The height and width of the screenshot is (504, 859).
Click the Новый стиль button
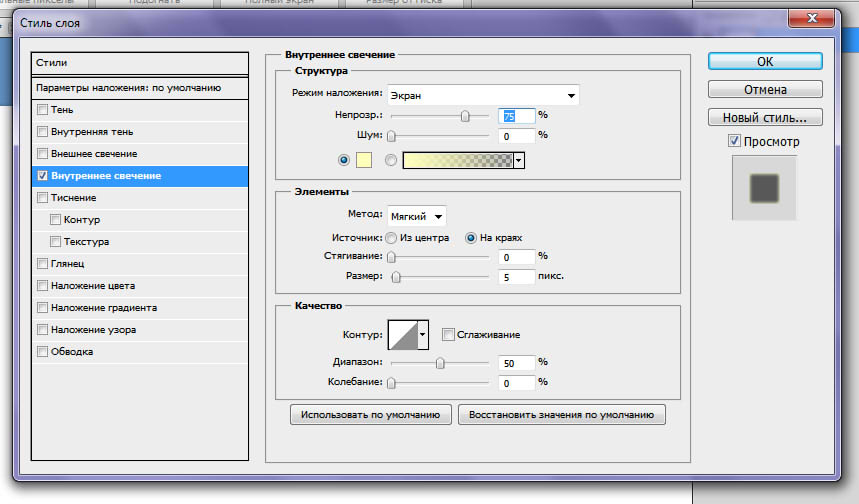pyautogui.click(x=765, y=117)
